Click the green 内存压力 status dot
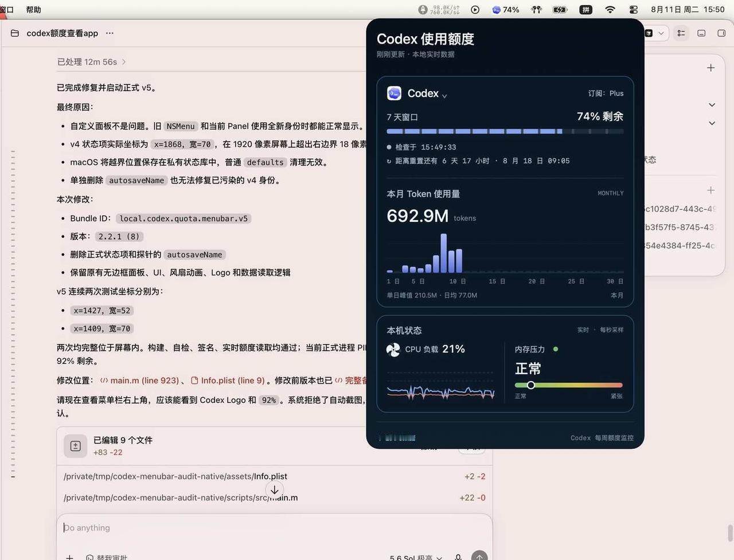Viewport: 734px width, 560px height. coord(556,349)
